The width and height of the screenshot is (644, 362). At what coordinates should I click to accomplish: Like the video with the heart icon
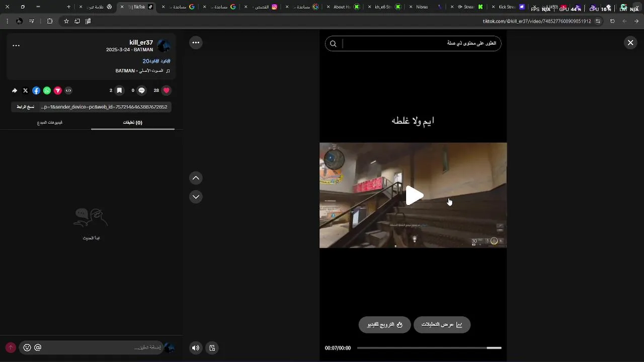tap(167, 90)
